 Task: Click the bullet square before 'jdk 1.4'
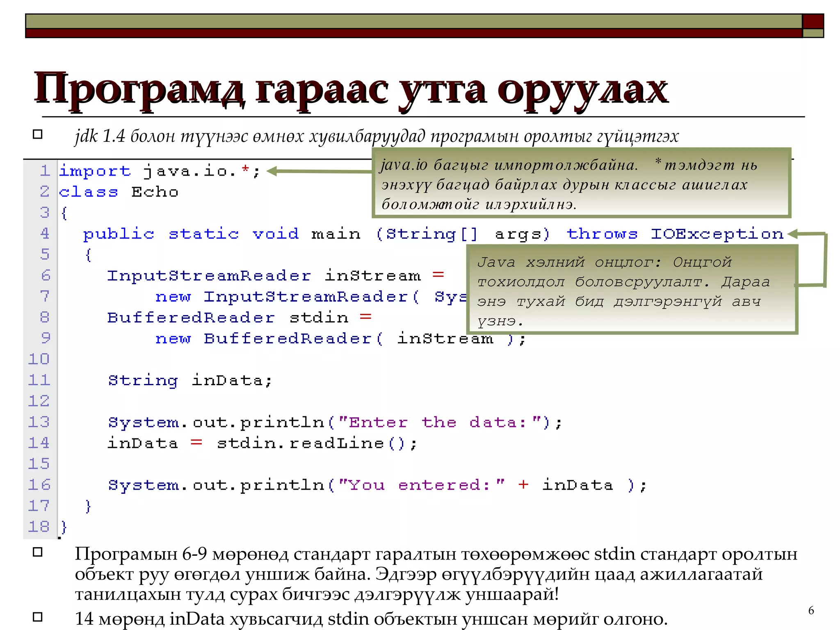tap(38, 135)
